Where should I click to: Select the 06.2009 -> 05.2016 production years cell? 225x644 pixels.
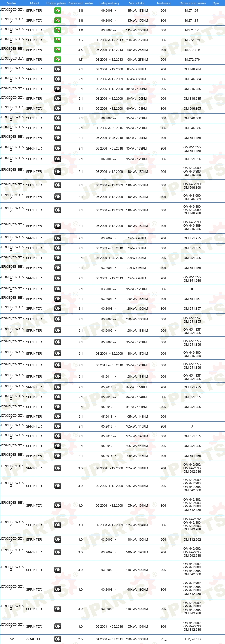[109, 626]
